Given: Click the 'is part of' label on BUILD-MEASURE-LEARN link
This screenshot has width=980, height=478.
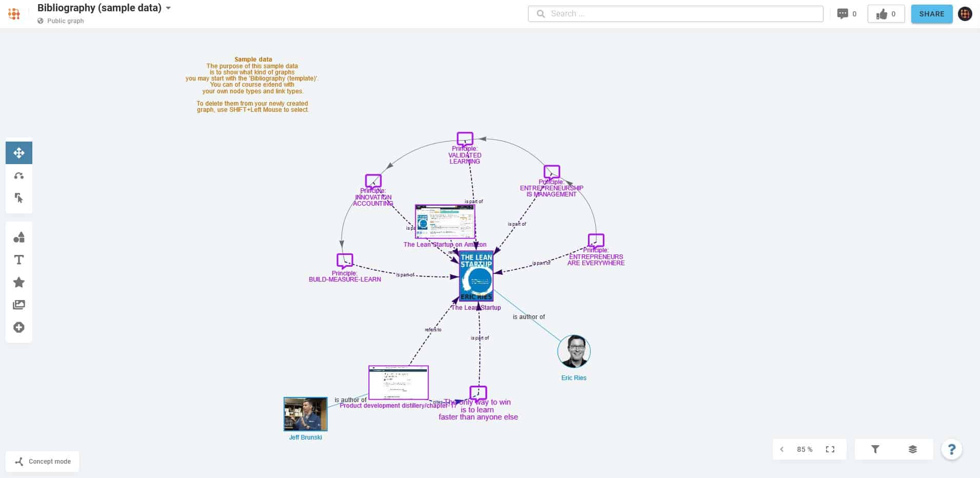Looking at the screenshot, I should 405,275.
